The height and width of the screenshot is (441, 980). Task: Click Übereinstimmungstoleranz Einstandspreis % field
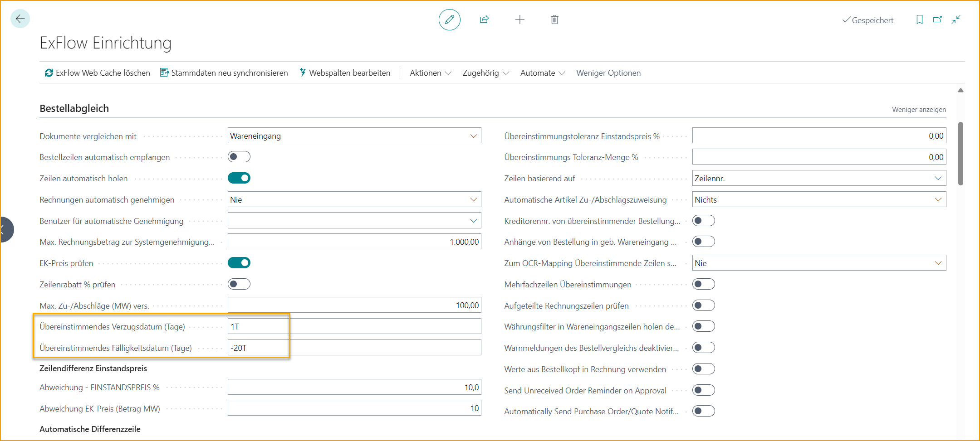pyautogui.click(x=819, y=136)
